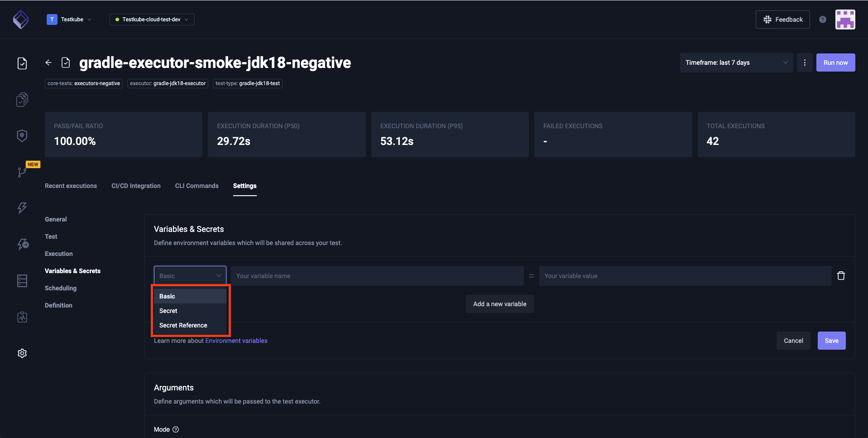Click the help question mark icon
Image resolution: width=868 pixels, height=438 pixels.
pyautogui.click(x=822, y=19)
